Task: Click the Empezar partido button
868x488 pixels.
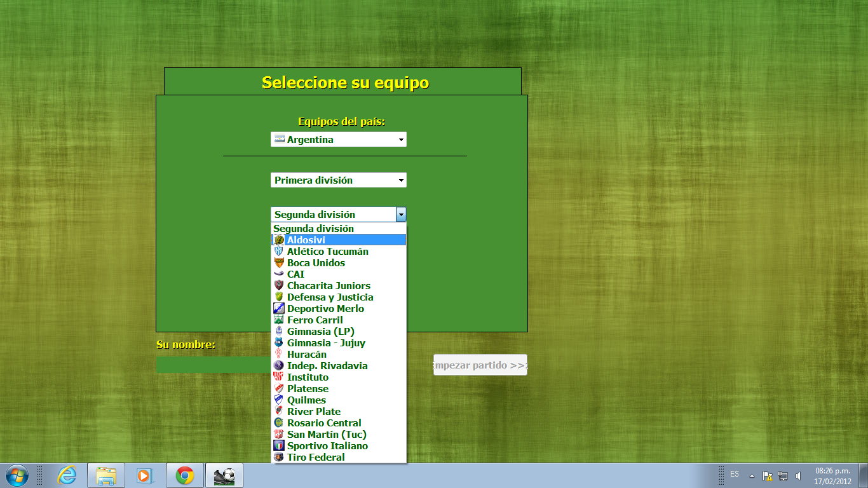Action: (480, 365)
